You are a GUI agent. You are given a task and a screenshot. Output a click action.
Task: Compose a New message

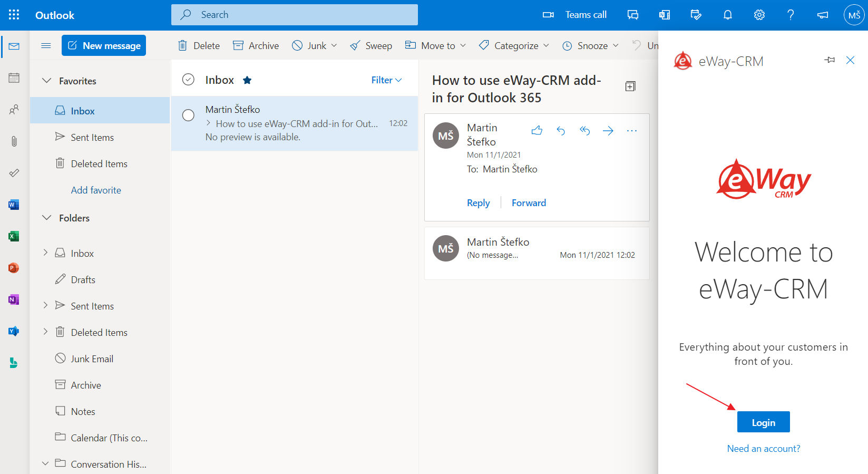pyautogui.click(x=104, y=45)
